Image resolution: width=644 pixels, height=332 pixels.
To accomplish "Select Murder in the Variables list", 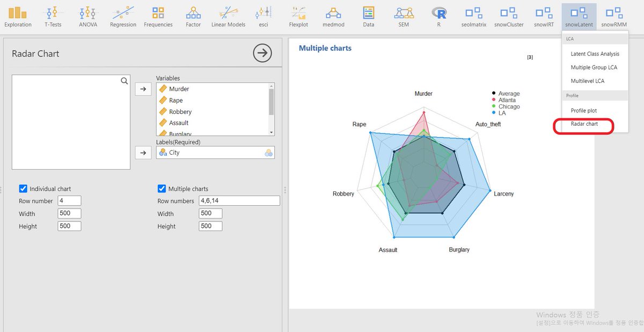I will pyautogui.click(x=212, y=89).
